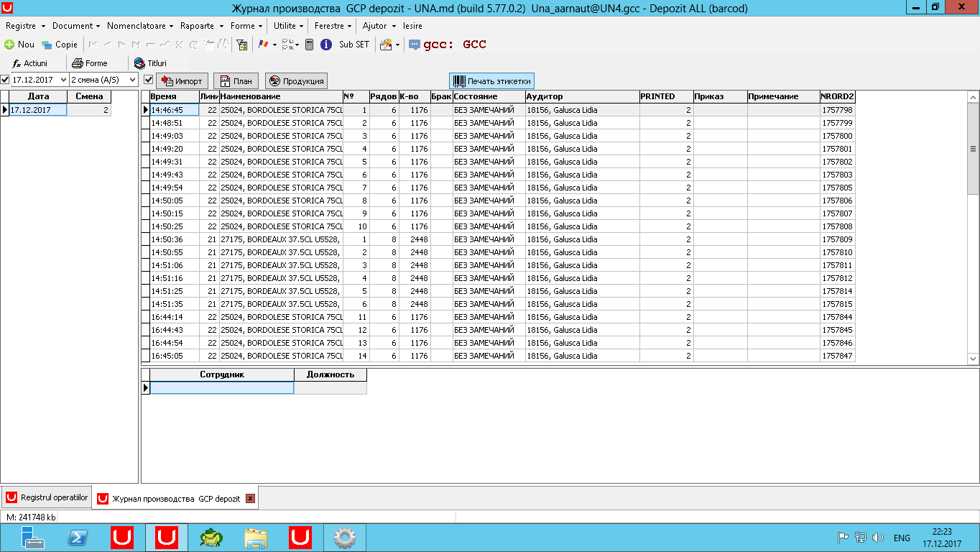Click the Импорт button
Screen dimensions: 980x552
point(182,81)
